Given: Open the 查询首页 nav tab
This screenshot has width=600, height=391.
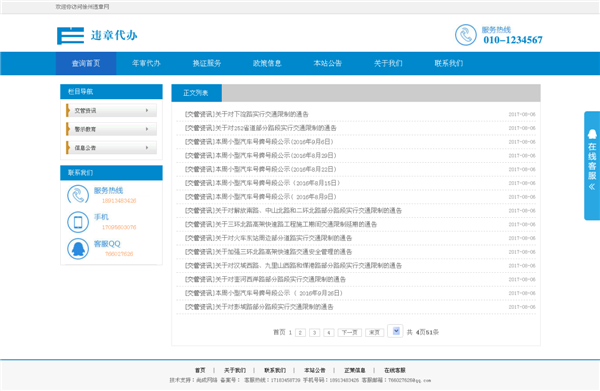Looking at the screenshot, I should [x=86, y=63].
